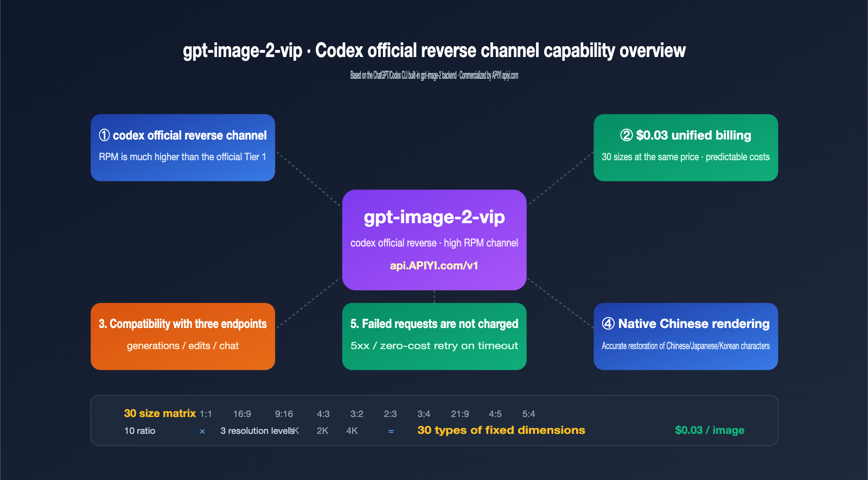This screenshot has width=868, height=480.
Task: Select the 4:5 ratio value
Action: coord(495,414)
